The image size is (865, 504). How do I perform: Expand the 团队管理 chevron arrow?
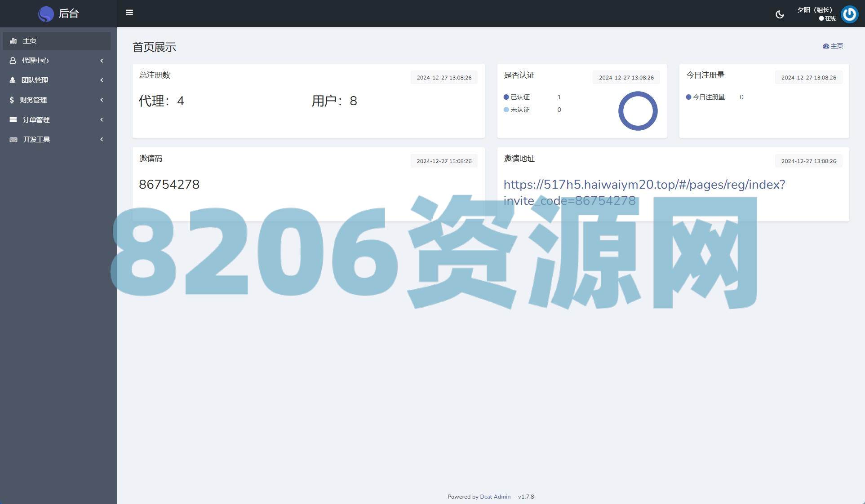coord(102,80)
